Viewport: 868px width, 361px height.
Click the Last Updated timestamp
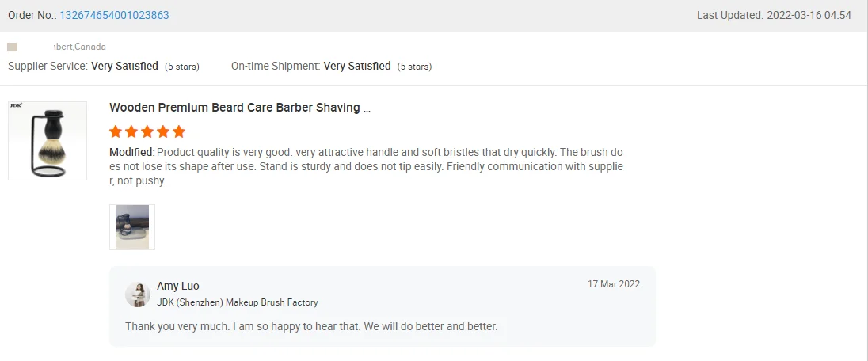[x=774, y=15]
